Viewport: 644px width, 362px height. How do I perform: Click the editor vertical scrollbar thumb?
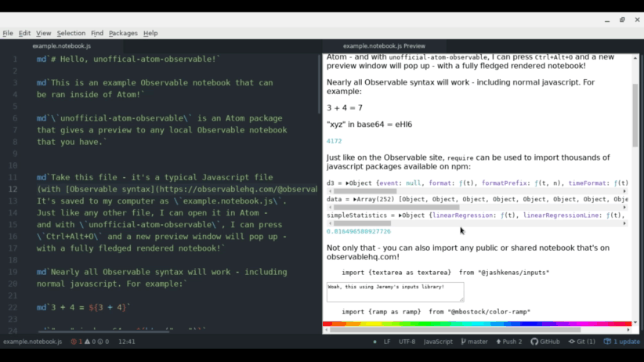click(319, 85)
